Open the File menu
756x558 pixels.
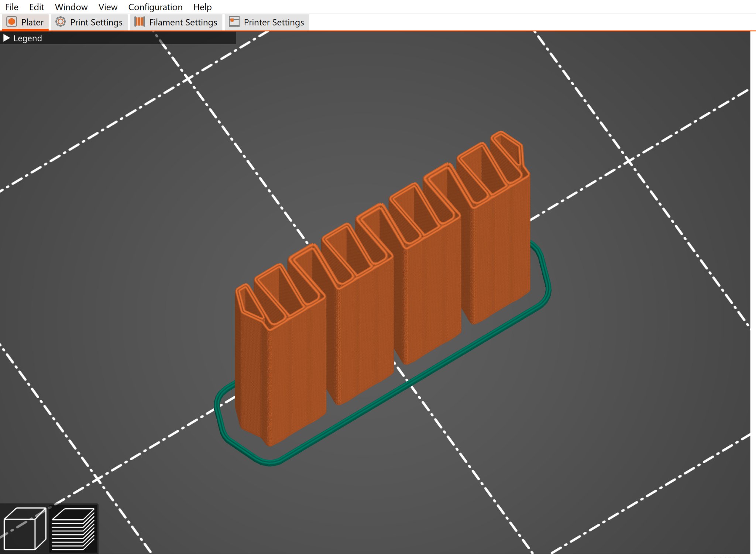[12, 7]
